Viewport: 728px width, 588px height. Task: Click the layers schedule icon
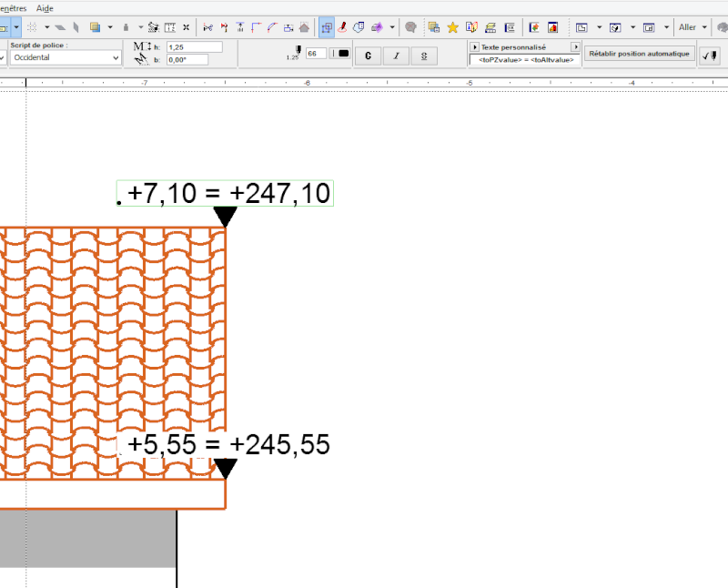point(490,27)
